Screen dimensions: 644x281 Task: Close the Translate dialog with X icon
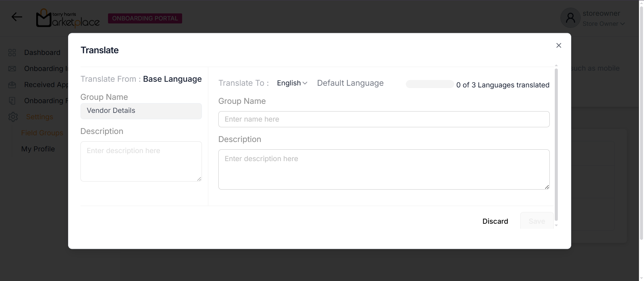tap(558, 46)
